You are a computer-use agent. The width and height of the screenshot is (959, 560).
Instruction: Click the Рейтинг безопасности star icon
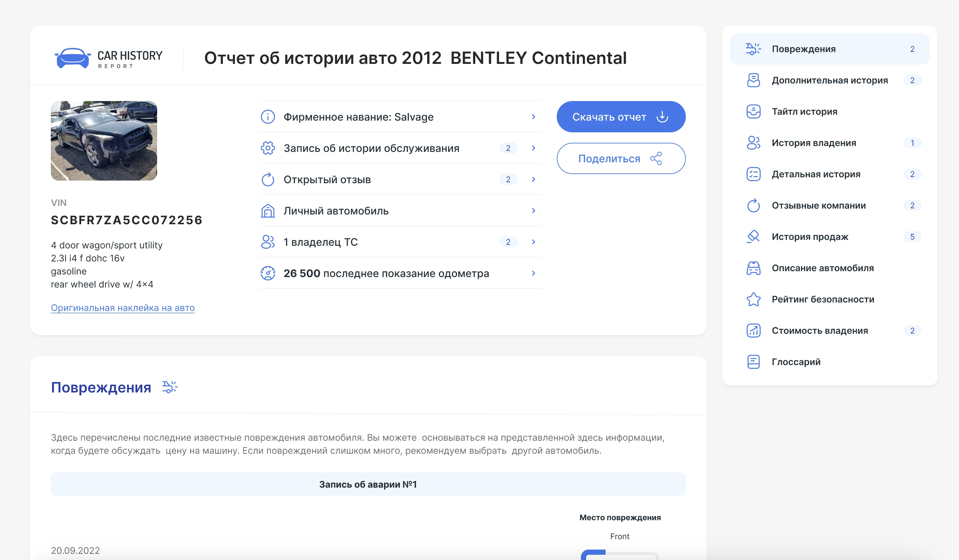click(x=753, y=299)
